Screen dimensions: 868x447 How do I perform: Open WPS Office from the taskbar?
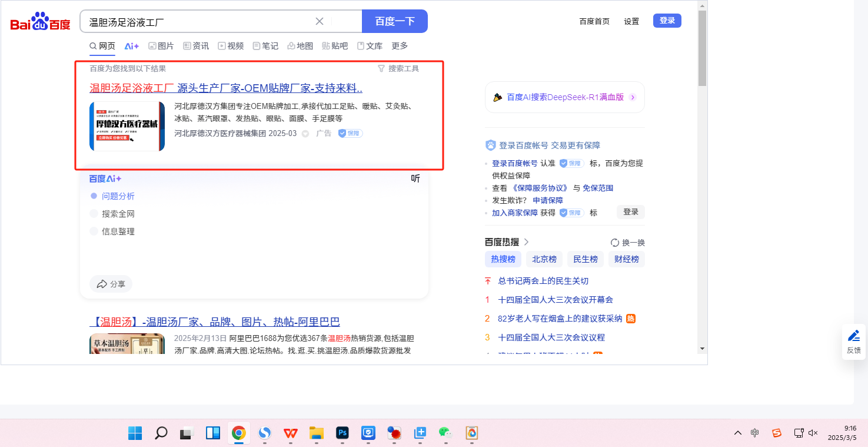click(291, 433)
